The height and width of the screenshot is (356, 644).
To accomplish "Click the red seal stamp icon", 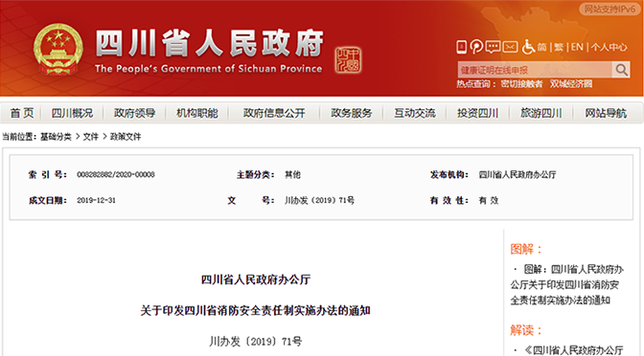I will click(348, 60).
